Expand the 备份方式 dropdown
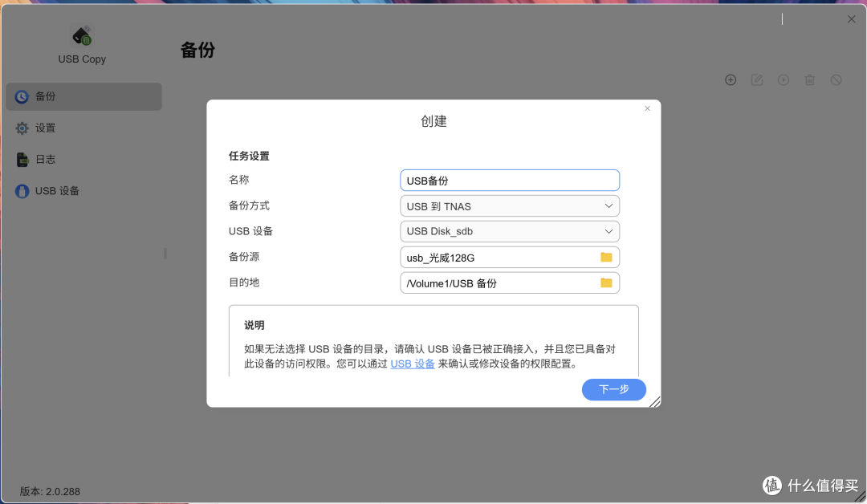This screenshot has width=867, height=504. coord(510,206)
